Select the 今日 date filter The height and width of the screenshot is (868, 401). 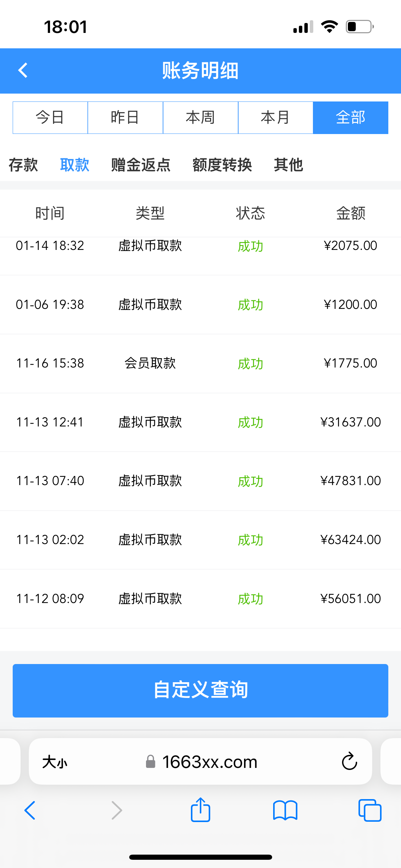[x=50, y=118]
